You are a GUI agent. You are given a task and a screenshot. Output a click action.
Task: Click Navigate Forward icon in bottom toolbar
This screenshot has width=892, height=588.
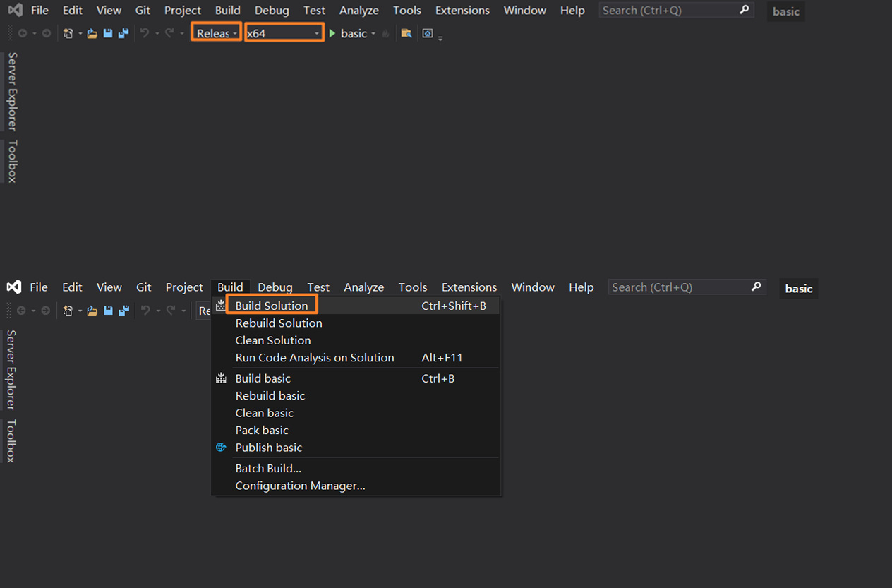(47, 311)
